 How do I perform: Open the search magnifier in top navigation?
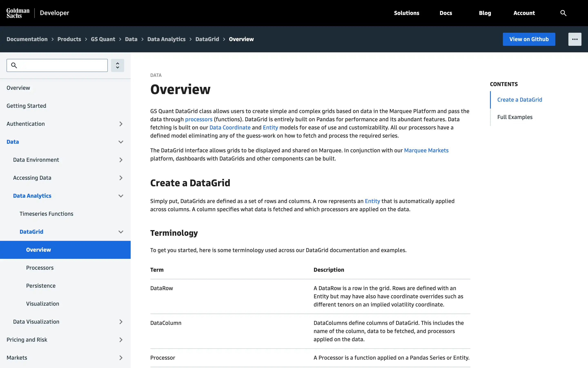563,13
